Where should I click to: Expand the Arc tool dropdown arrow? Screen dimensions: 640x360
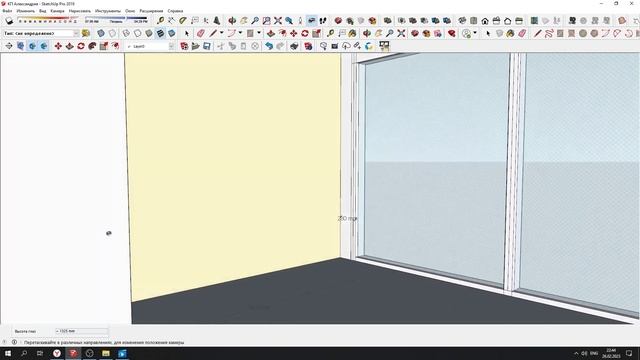240,33
